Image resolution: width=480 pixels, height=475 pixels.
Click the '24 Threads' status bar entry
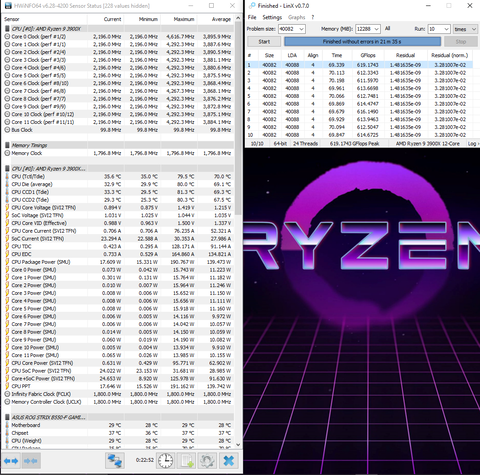(x=305, y=144)
